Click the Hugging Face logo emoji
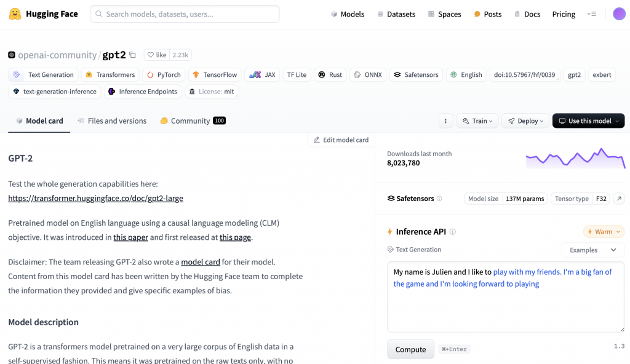630x364 pixels. (15, 14)
